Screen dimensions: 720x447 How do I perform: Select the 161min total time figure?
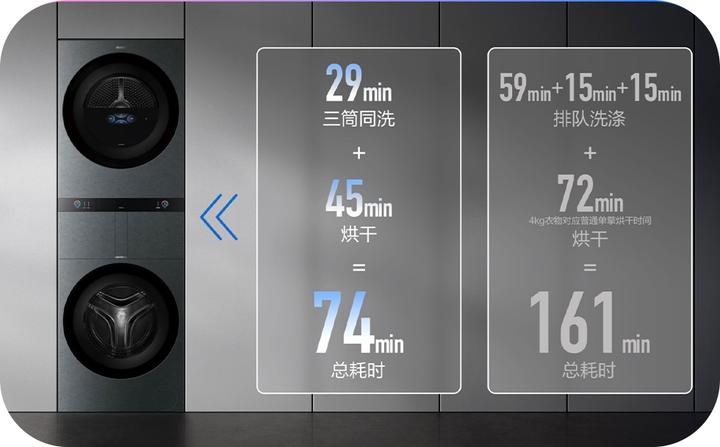point(589,324)
